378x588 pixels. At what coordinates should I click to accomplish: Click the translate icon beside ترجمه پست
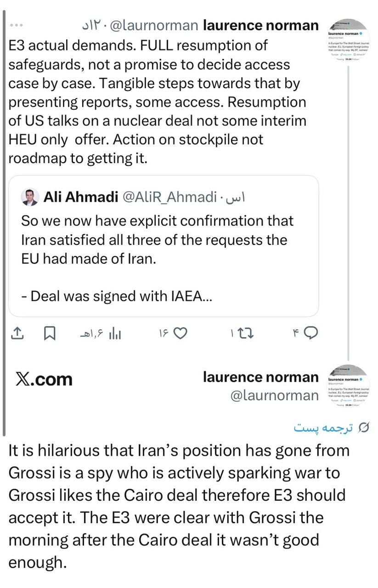pos(364,428)
